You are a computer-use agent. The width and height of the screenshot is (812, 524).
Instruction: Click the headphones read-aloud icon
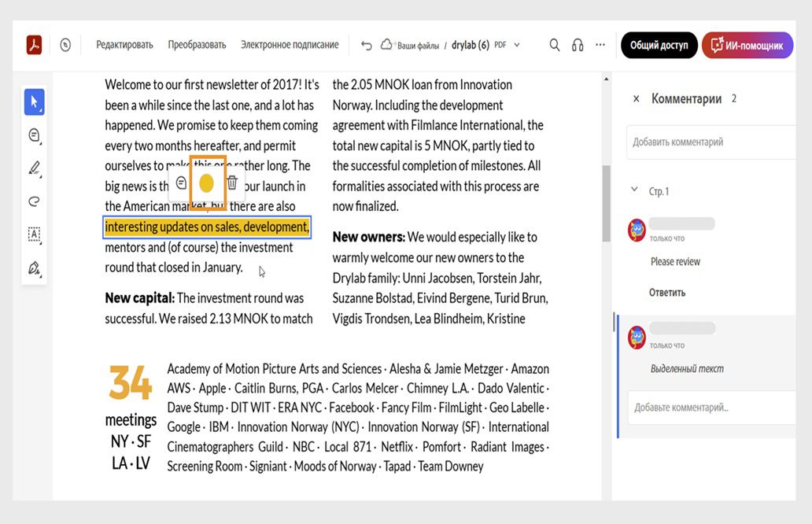(578, 46)
